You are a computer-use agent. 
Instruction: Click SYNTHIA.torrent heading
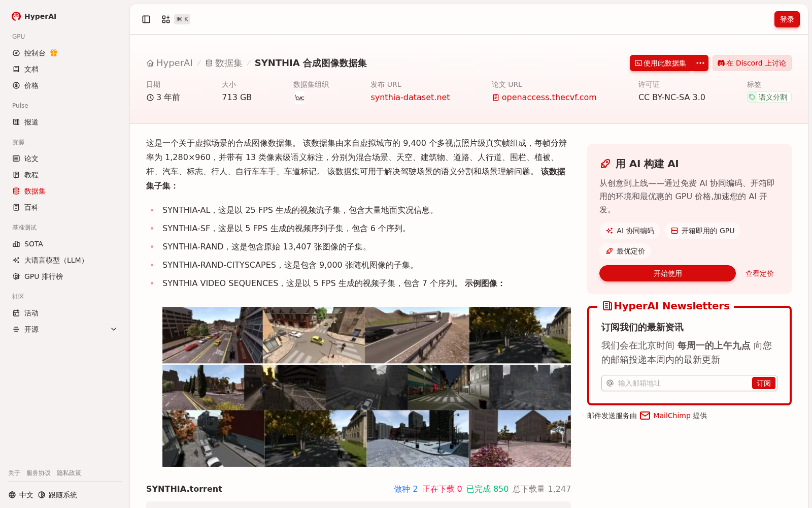[x=184, y=489]
